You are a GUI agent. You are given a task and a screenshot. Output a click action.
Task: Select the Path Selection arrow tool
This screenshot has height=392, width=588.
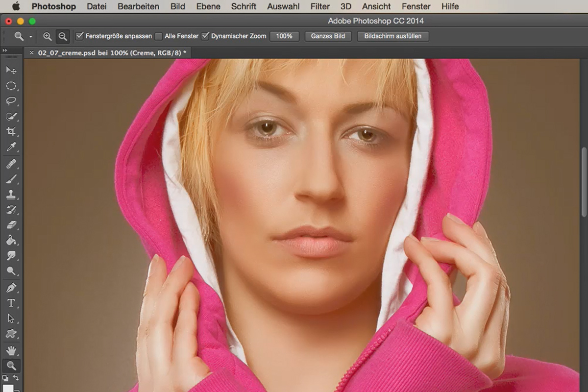(11, 318)
